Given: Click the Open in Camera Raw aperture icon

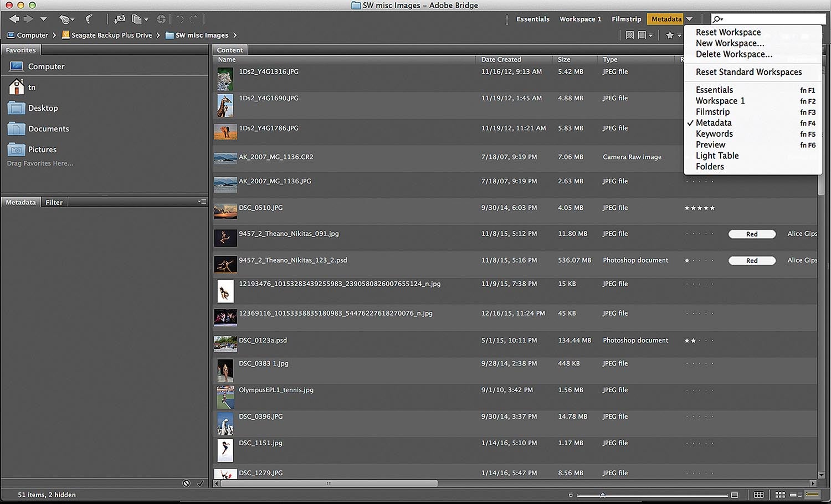Looking at the screenshot, I should tap(162, 18).
